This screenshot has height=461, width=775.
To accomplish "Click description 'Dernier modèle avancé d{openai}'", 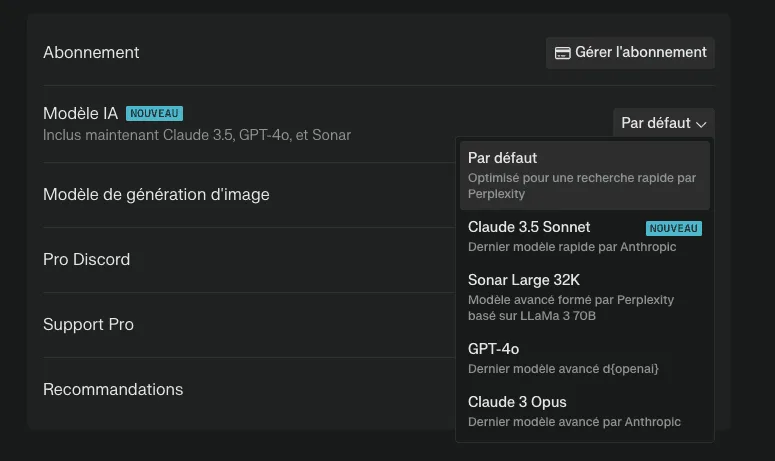I will click(x=563, y=369).
